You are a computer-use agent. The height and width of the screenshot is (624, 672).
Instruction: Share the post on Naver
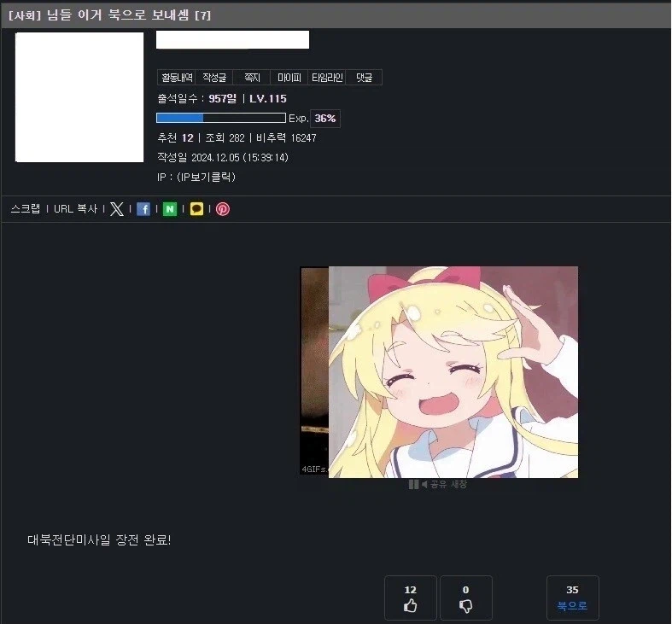pos(170,209)
